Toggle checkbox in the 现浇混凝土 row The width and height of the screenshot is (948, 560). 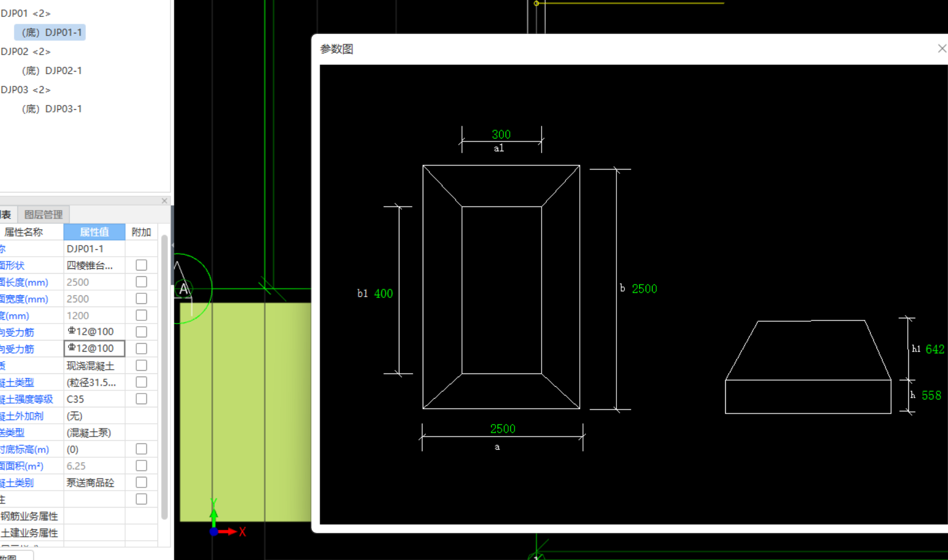[141, 365]
